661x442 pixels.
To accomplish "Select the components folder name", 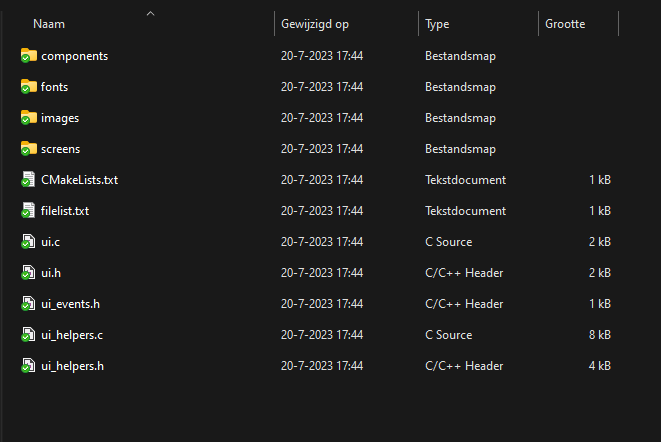I will pyautogui.click(x=75, y=56).
